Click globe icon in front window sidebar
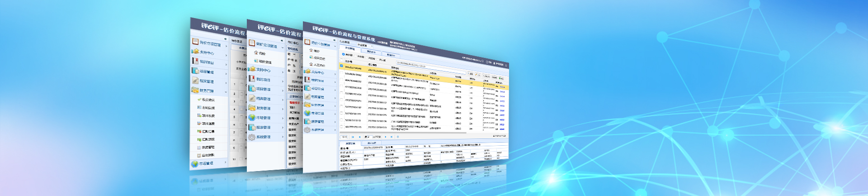The width and height of the screenshot is (868, 196). click(307, 113)
